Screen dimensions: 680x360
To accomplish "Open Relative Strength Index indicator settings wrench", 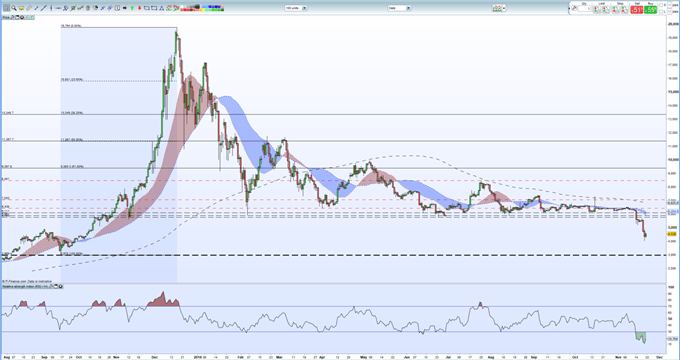I will pos(51,286).
